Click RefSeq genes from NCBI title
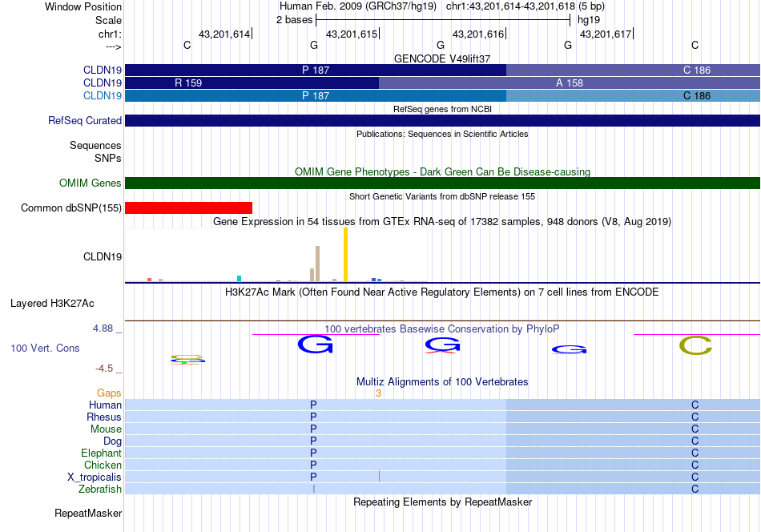The image size is (761, 532). coord(442,109)
